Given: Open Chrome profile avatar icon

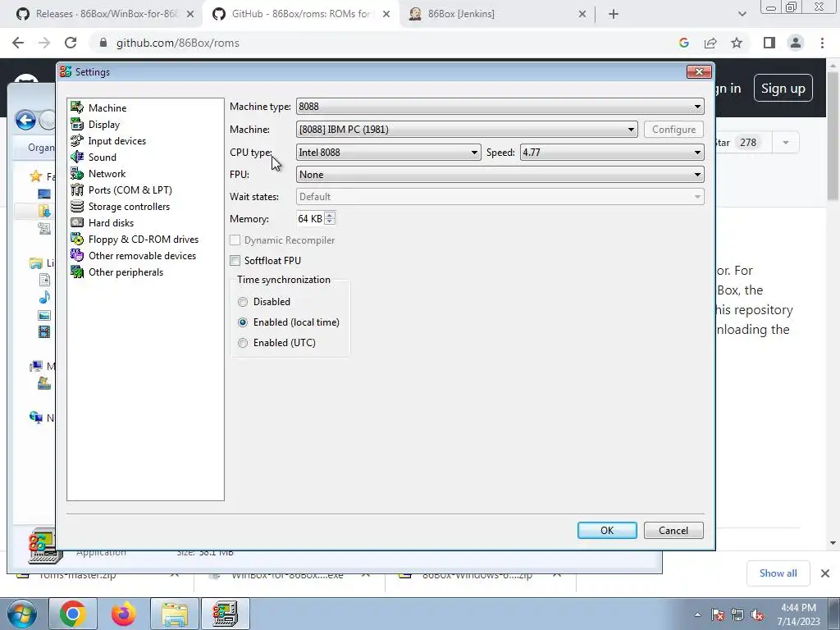Looking at the screenshot, I should click(x=796, y=43).
